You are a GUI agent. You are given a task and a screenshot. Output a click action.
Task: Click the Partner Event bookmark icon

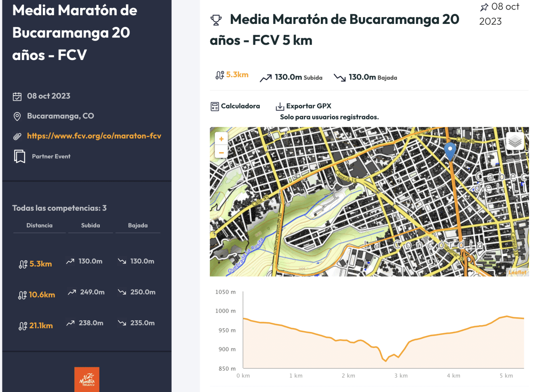point(19,156)
